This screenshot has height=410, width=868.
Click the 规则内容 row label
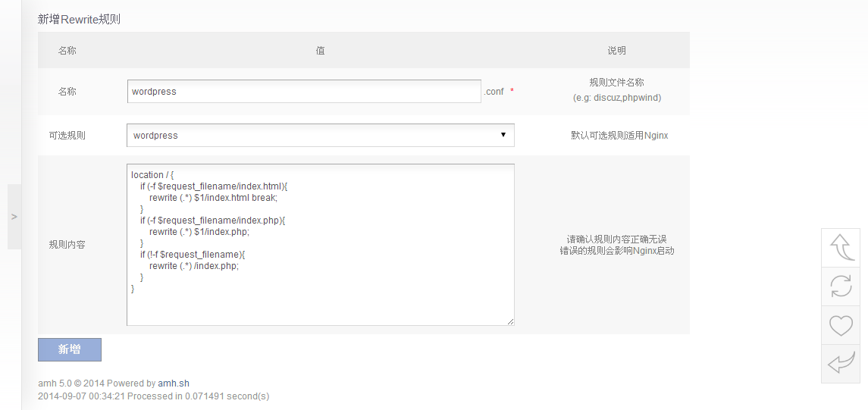click(x=67, y=245)
